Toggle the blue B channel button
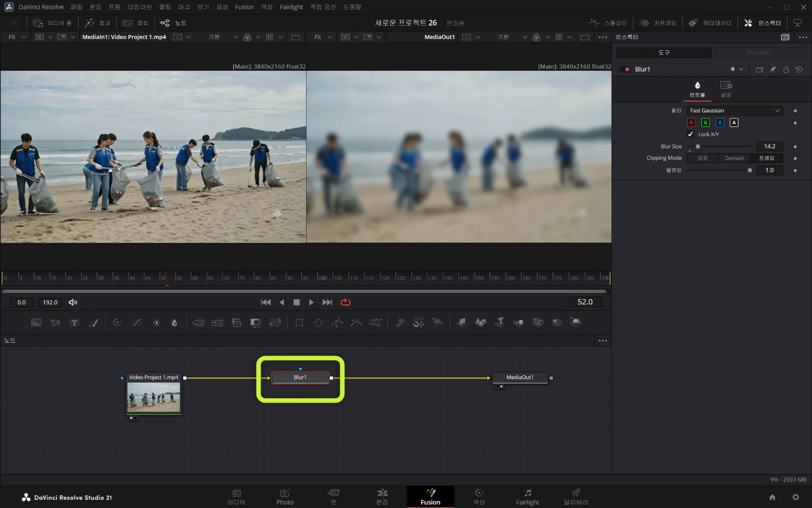Viewport: 812px width, 508px height. click(720, 122)
